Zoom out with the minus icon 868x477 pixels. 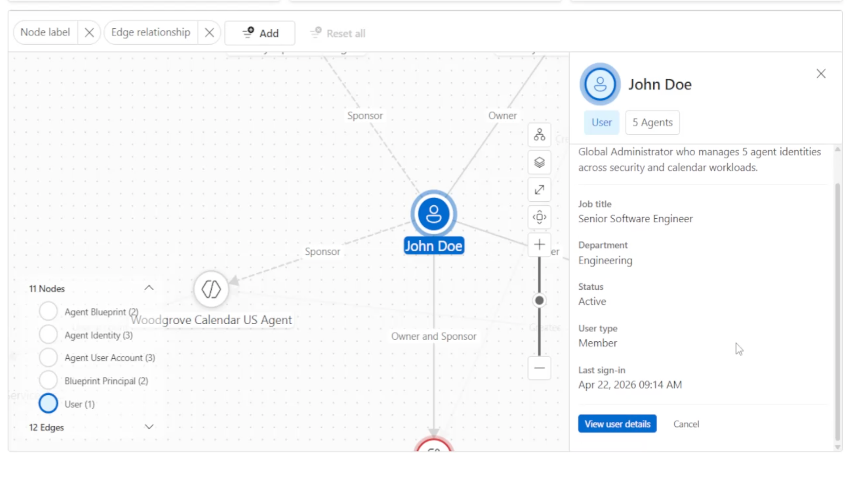pyautogui.click(x=539, y=368)
